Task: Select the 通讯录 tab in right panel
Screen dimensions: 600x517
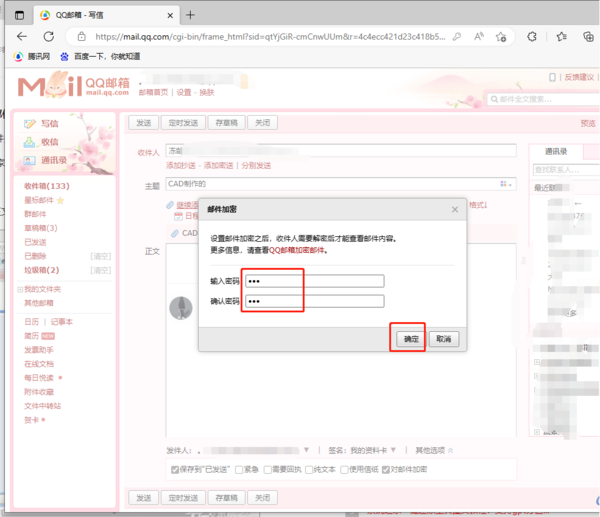Action: click(555, 151)
